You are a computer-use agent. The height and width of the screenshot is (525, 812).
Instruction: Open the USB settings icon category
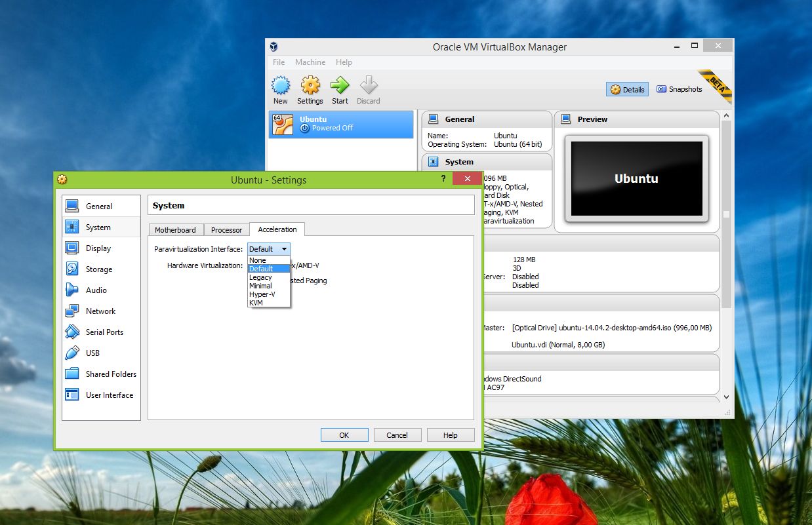tap(72, 353)
